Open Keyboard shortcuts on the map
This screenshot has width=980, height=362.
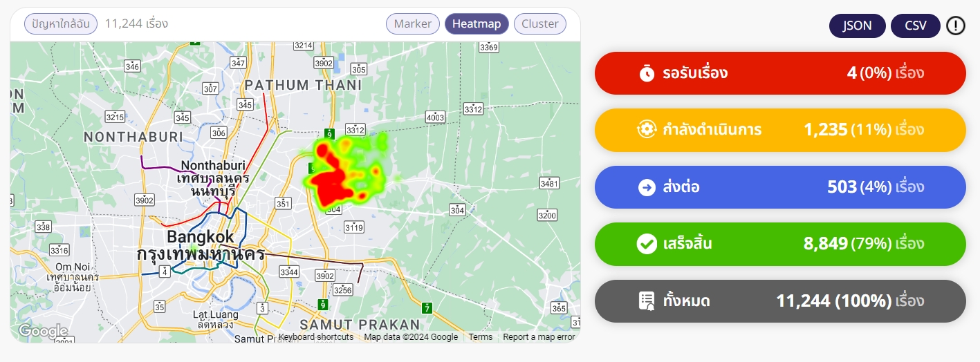(x=316, y=337)
